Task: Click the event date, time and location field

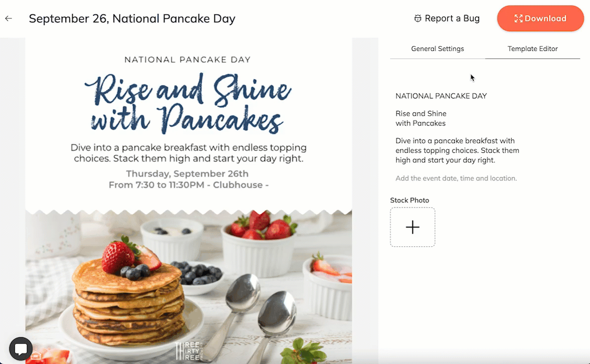Action: click(x=456, y=178)
